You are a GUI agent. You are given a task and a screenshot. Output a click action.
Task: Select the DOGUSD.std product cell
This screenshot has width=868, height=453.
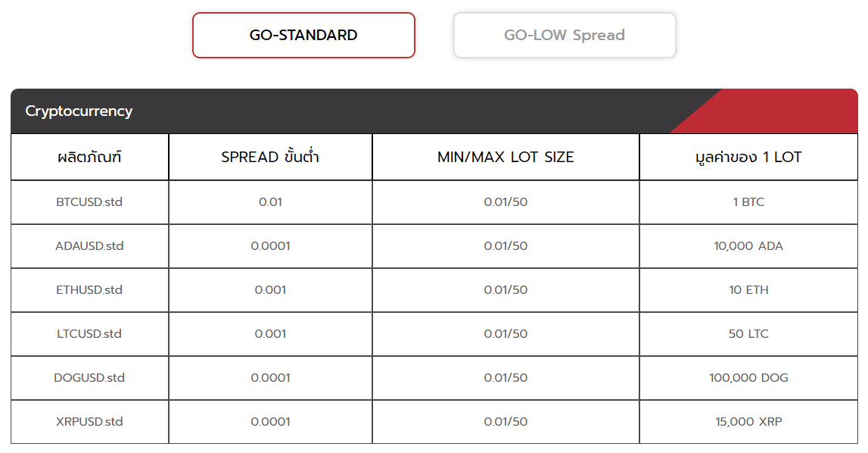[89, 378]
